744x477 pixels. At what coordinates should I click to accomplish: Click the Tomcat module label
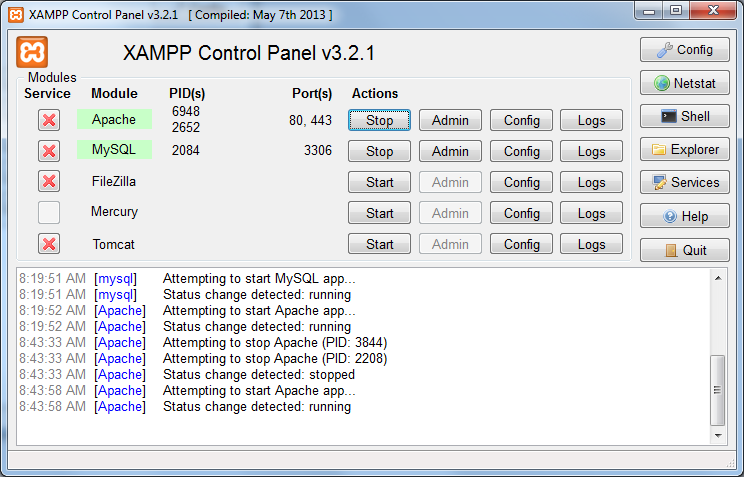(114, 244)
